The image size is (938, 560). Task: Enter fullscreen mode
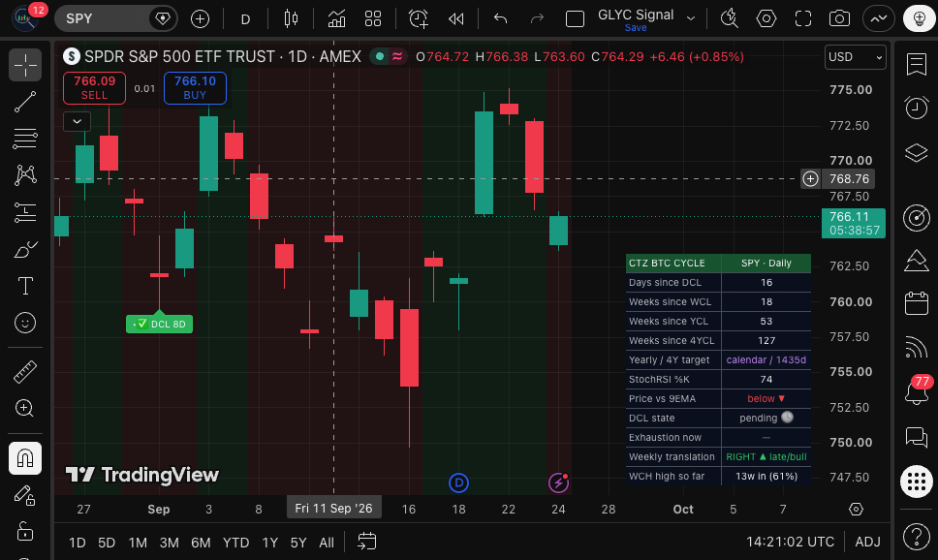pyautogui.click(x=802, y=19)
